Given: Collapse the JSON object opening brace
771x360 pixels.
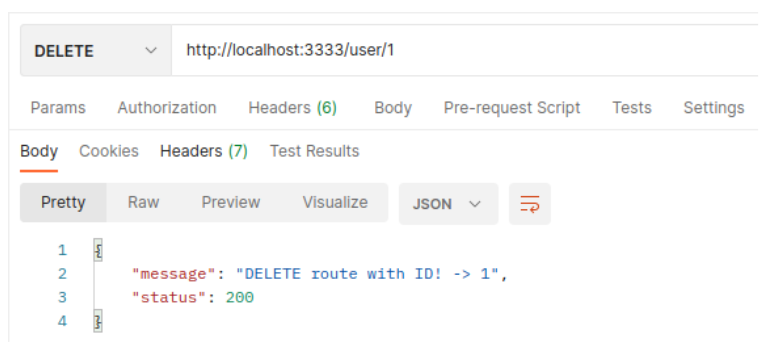Looking at the screenshot, I should point(98,251).
